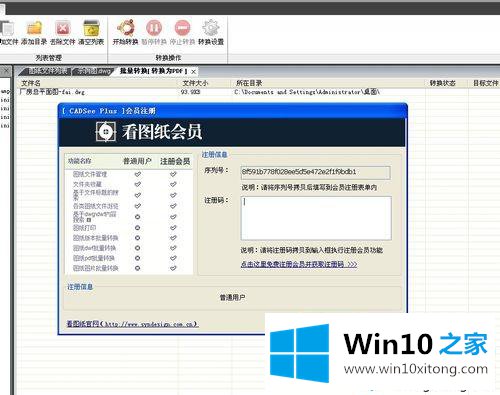
Task: Click the 普通用户 status text under 注册信息
Action: click(x=232, y=297)
